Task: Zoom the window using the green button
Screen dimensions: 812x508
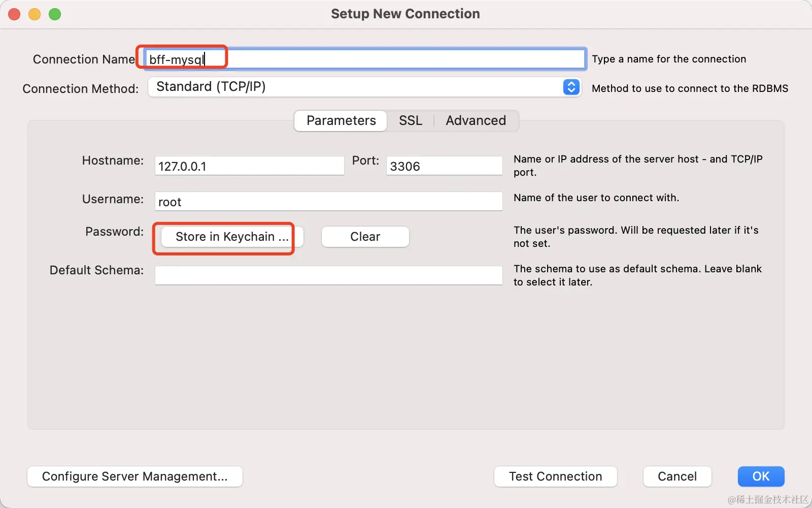Action: pos(55,14)
